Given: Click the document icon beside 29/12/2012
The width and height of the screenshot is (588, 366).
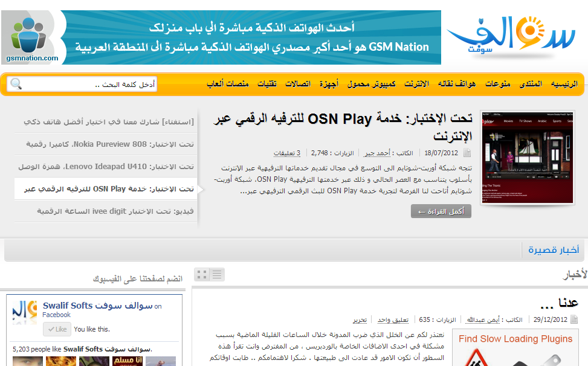Looking at the screenshot, I should pos(574,319).
